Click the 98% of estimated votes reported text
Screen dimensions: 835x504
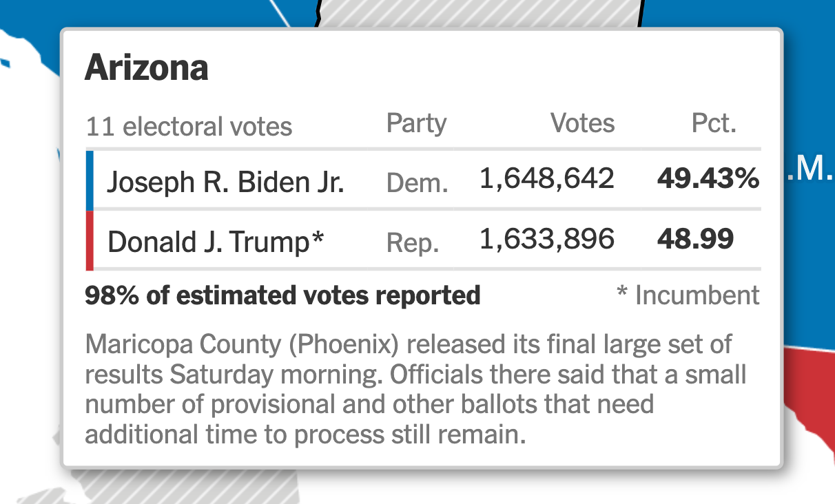(282, 295)
